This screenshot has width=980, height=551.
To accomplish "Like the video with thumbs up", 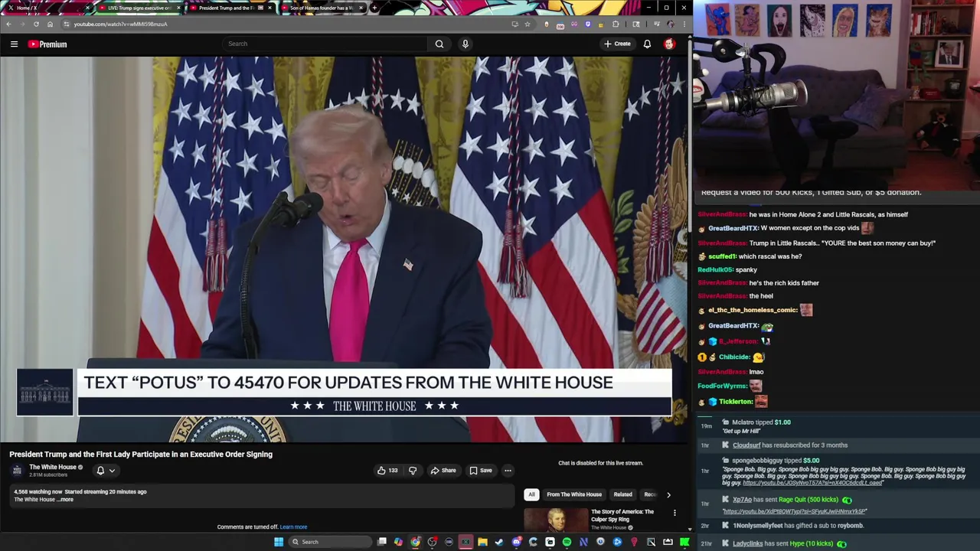I will click(387, 471).
